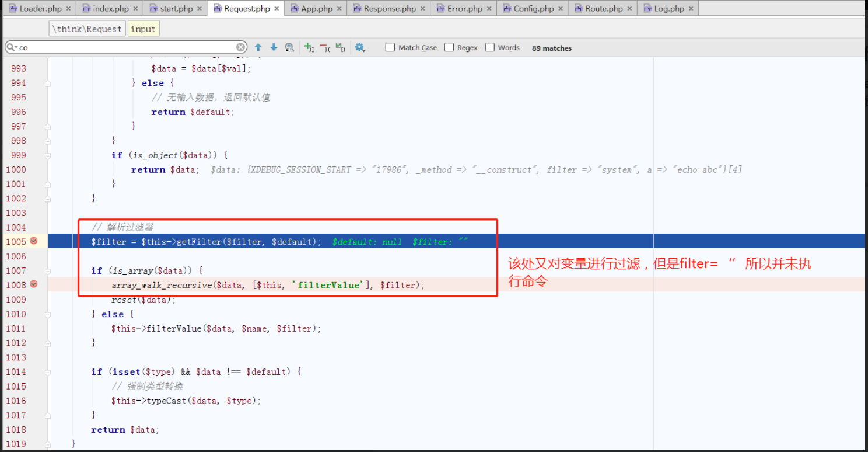
Task: Place cursor on array_walk_recursive call
Action: (268, 285)
